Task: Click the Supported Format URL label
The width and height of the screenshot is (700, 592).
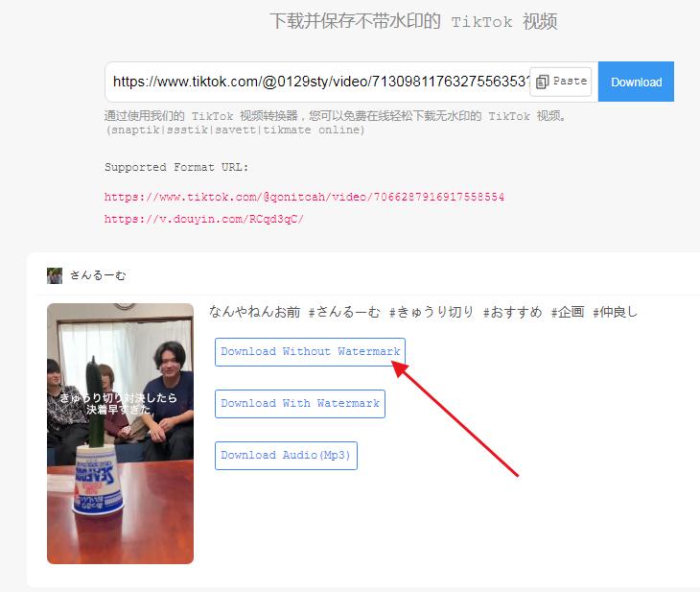Action: 176,168
